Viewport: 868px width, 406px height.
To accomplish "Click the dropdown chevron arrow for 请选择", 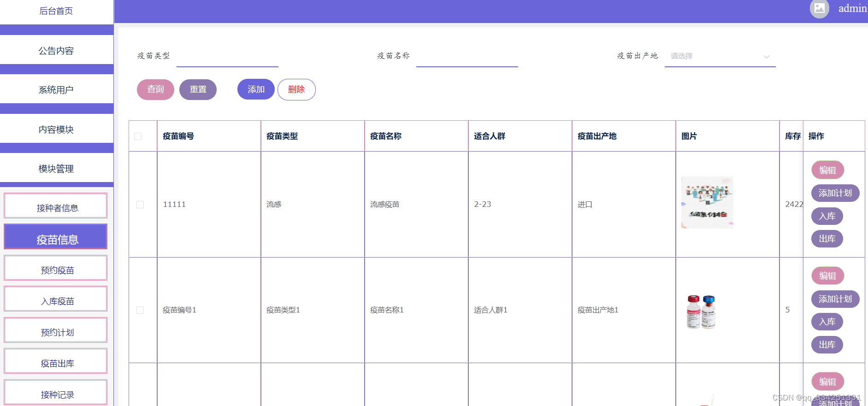I will point(766,57).
